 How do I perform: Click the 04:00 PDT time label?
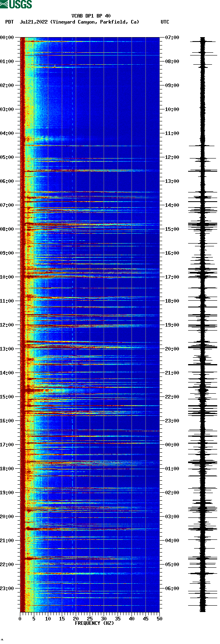[7, 133]
